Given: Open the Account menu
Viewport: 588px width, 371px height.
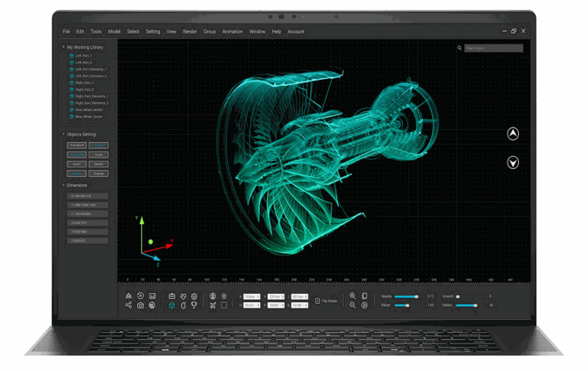Looking at the screenshot, I should (x=296, y=32).
